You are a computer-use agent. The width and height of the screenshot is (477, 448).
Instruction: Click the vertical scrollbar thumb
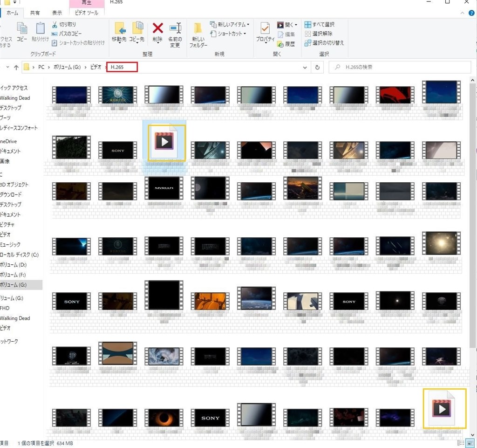pos(472,215)
